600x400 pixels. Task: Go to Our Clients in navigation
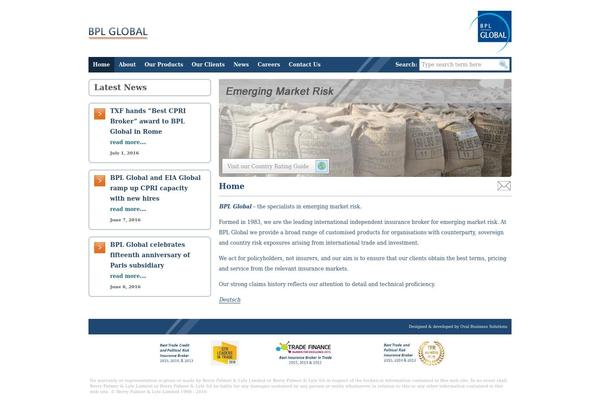coord(208,65)
